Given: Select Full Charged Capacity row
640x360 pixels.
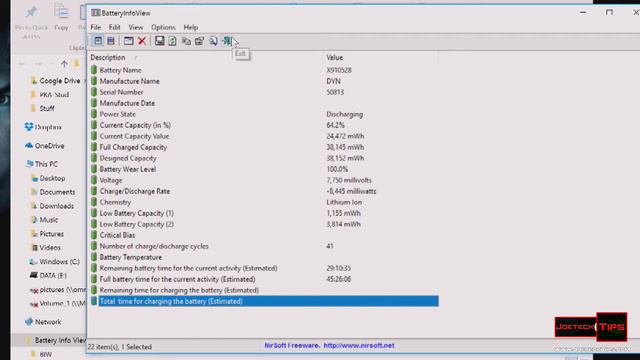Looking at the screenshot, I should [264, 147].
